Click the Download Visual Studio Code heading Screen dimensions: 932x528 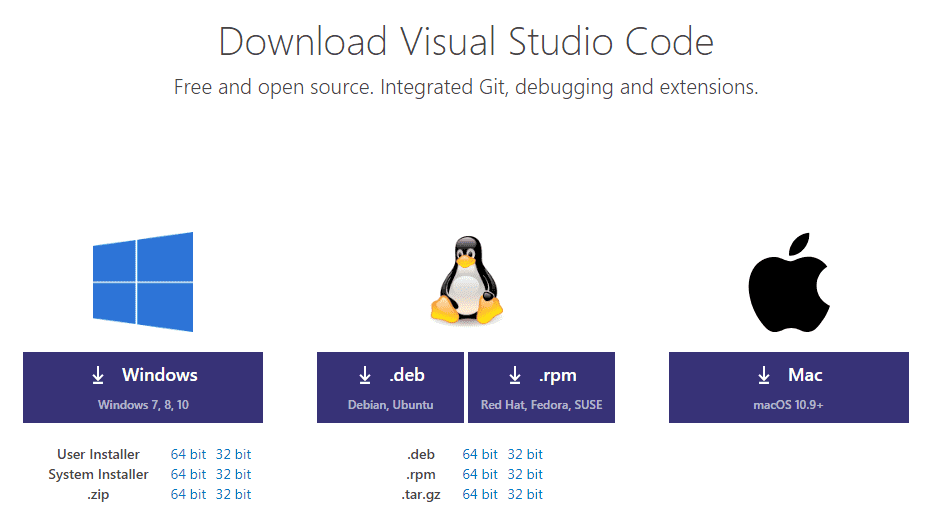(x=466, y=42)
